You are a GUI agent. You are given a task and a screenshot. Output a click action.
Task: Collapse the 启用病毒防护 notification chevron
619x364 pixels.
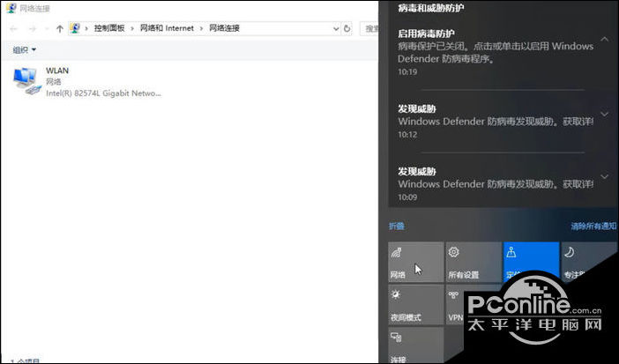point(604,39)
